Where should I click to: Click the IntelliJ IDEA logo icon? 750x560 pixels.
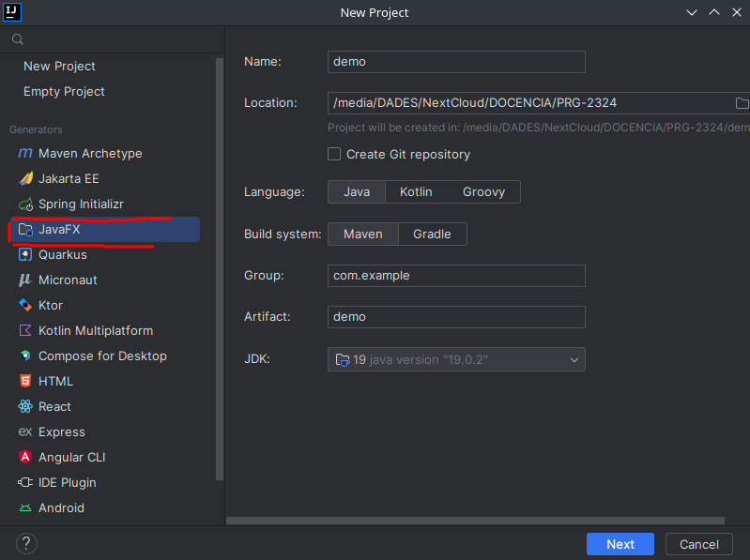click(12, 12)
